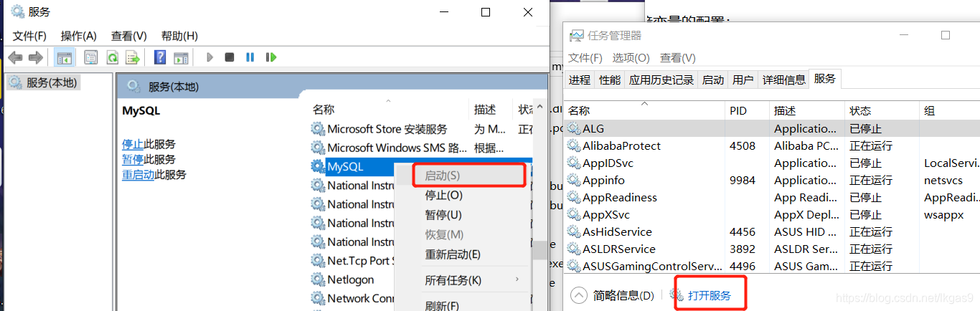This screenshot has height=311, width=980.
Task: Select Microsoft Store 安装服务 row
Action: pyautogui.click(x=422, y=129)
